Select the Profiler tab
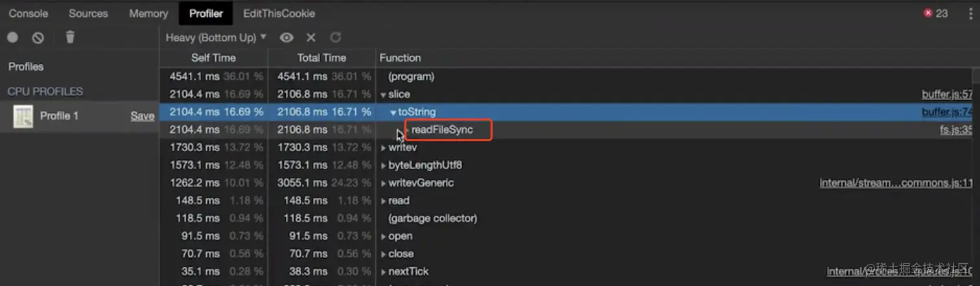 click(206, 13)
